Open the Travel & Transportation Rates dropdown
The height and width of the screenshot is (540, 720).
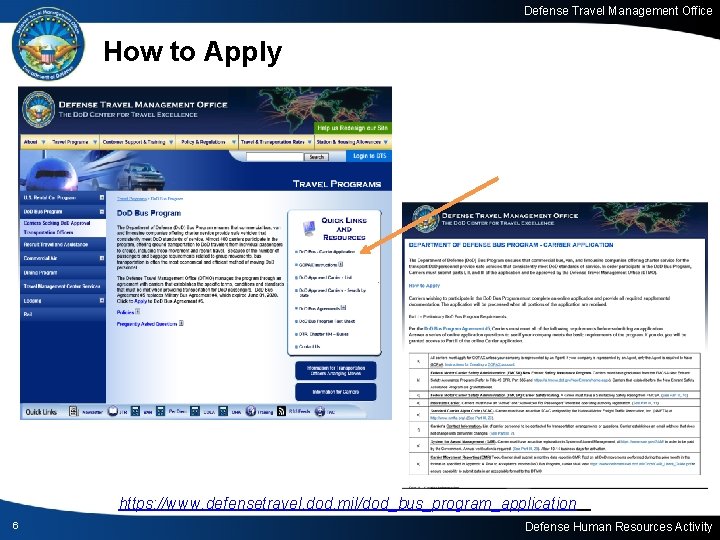276,142
